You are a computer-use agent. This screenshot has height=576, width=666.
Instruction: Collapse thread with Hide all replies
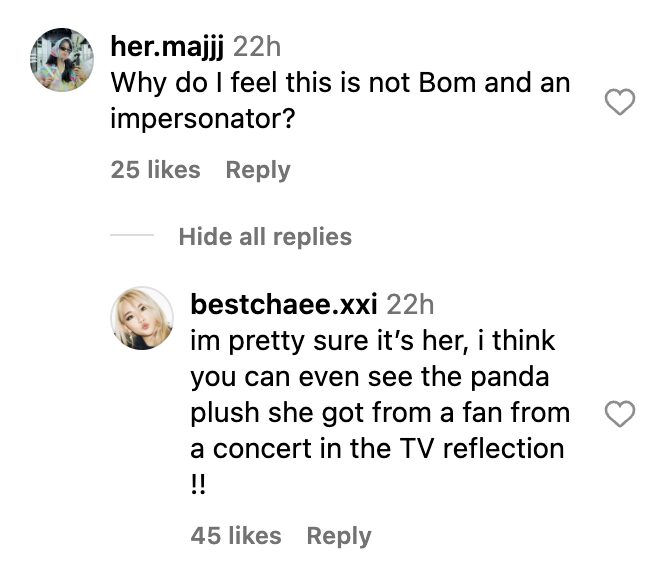coord(265,237)
